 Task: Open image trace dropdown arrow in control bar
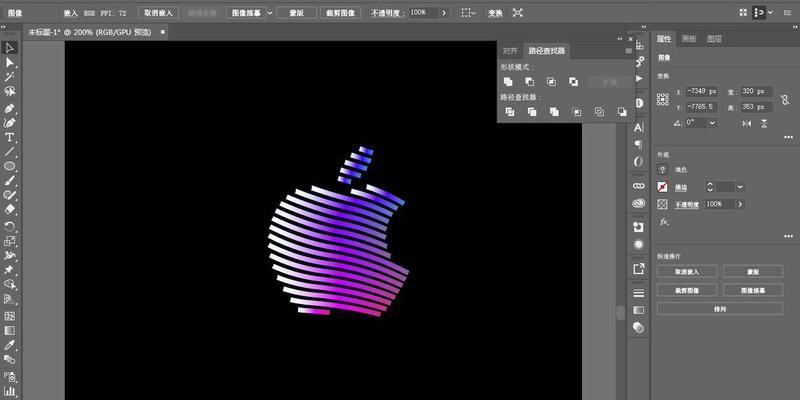(x=270, y=13)
